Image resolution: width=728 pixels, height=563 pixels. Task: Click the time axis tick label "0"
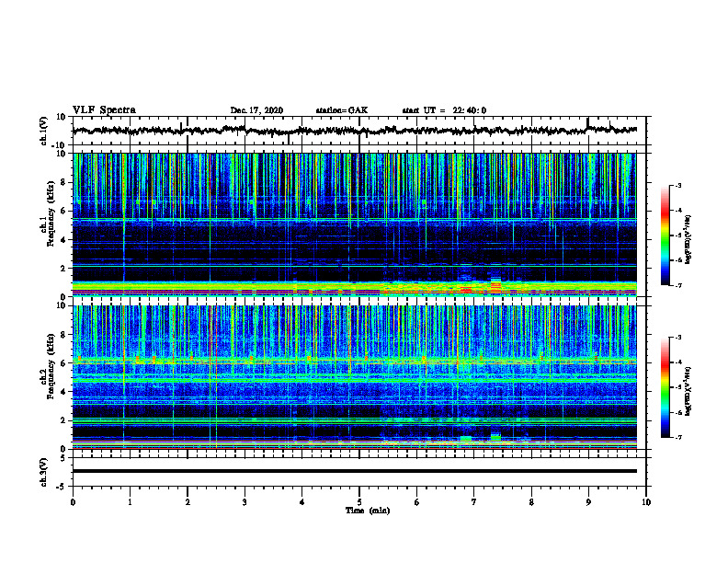(73, 502)
